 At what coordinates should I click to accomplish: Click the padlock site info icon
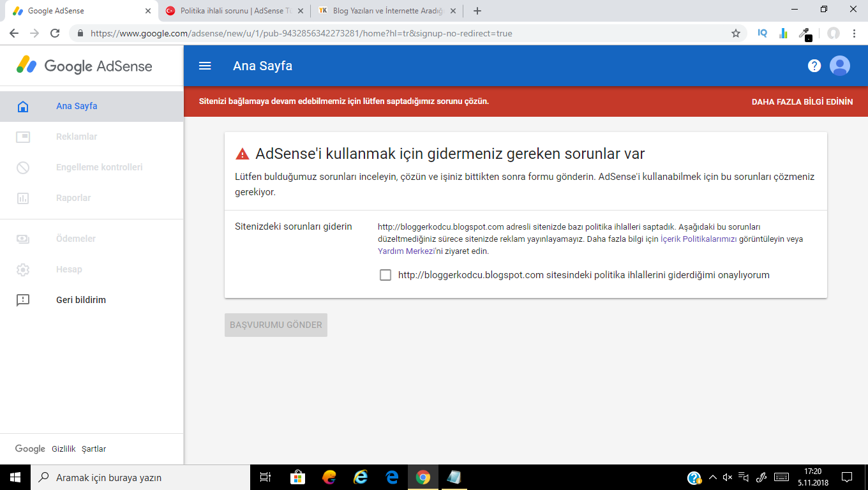pyautogui.click(x=80, y=33)
